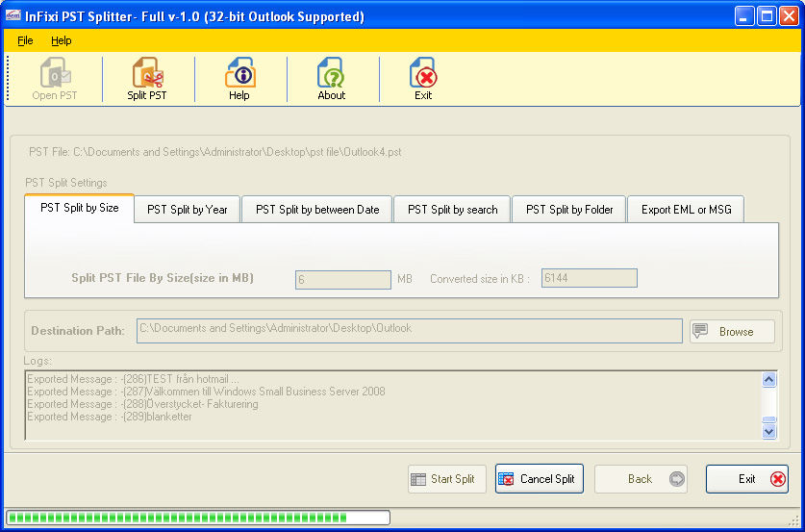This screenshot has height=532, width=805.
Task: Switch to PST Split by between Date tab
Action: pos(317,210)
